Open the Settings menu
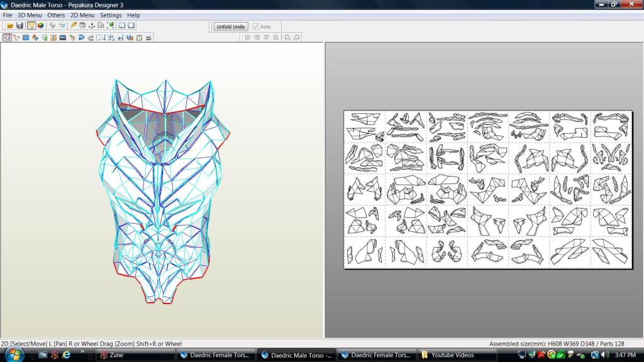 tap(111, 15)
